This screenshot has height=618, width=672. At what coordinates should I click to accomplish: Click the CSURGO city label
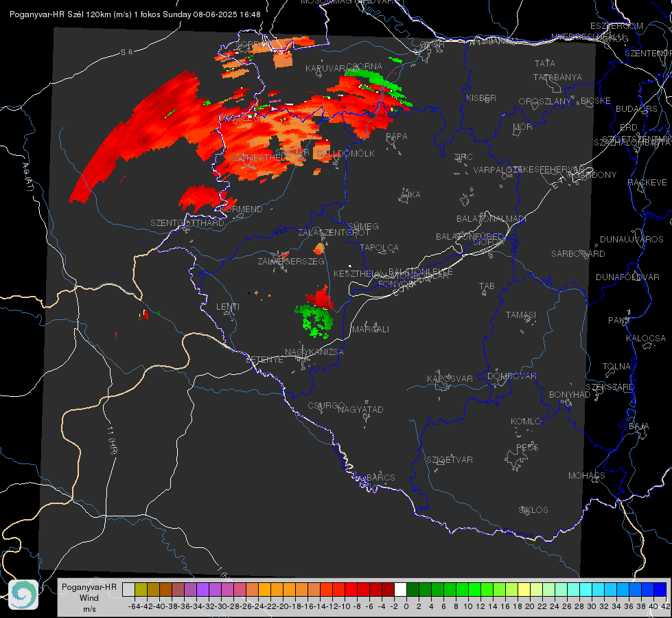pos(326,406)
